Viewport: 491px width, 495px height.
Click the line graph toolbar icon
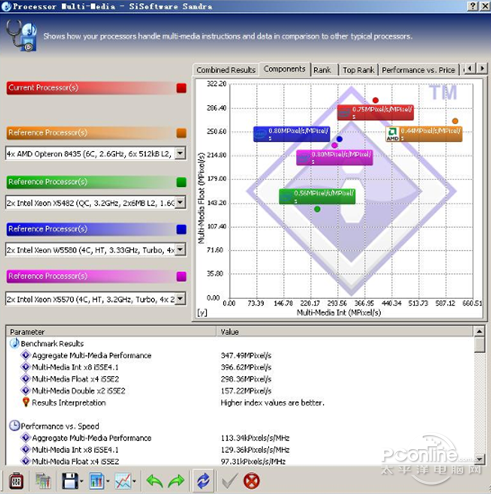click(x=123, y=481)
